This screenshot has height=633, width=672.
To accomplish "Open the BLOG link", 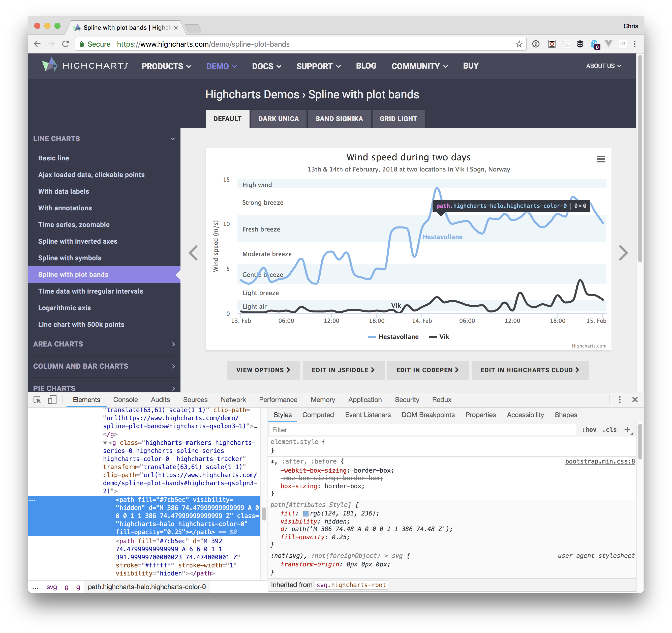I will [366, 66].
